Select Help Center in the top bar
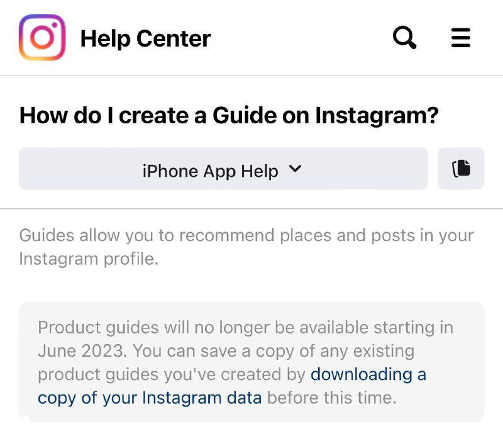 144,38
